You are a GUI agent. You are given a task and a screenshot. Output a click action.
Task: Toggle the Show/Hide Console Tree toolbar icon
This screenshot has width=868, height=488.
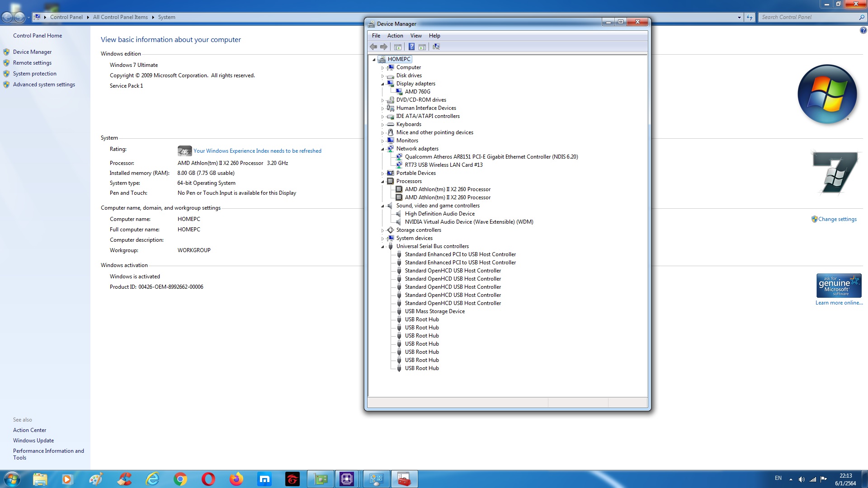click(398, 47)
